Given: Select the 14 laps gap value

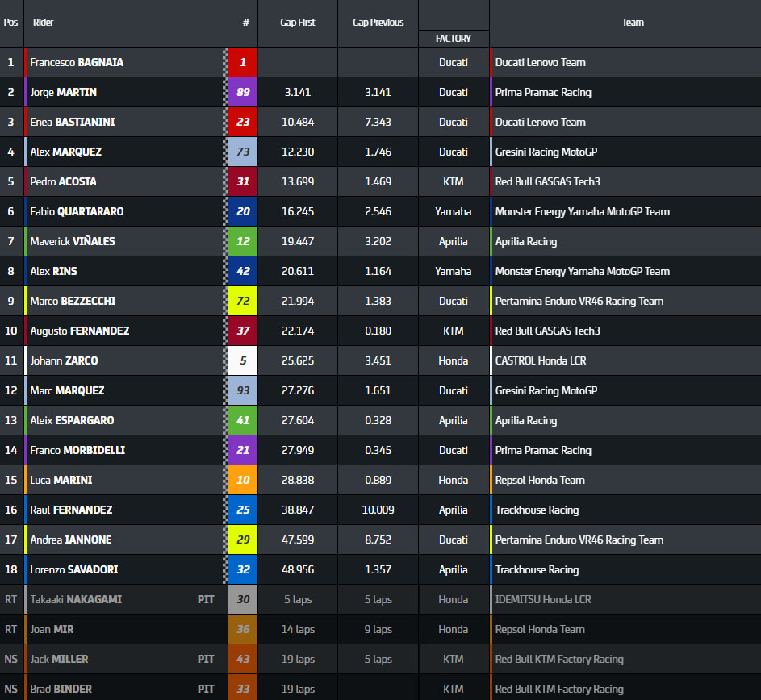Looking at the screenshot, I should click(x=298, y=629).
